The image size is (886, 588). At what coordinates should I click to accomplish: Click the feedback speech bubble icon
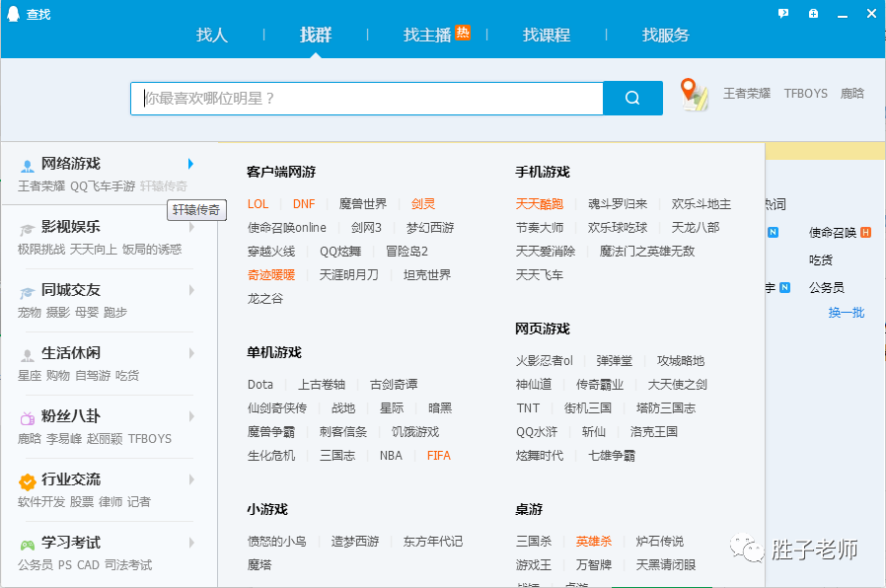point(783,14)
